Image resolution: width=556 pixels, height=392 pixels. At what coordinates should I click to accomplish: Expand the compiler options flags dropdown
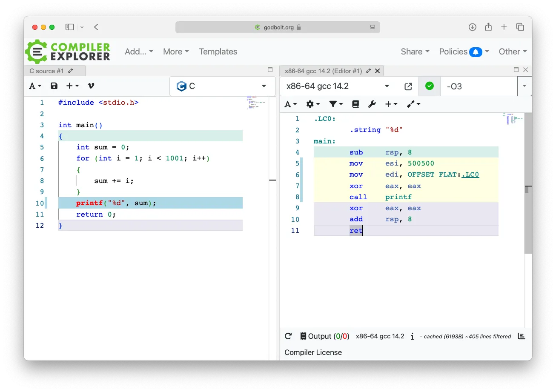click(524, 86)
